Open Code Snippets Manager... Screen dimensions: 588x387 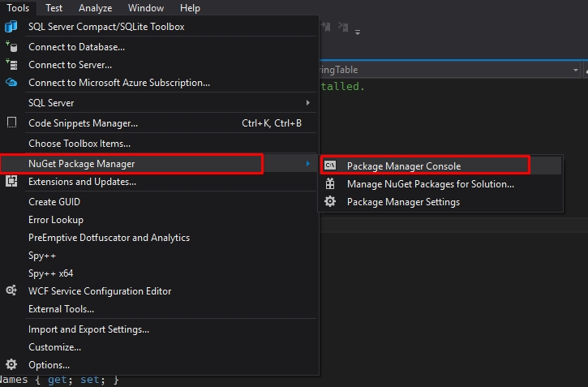pos(160,123)
